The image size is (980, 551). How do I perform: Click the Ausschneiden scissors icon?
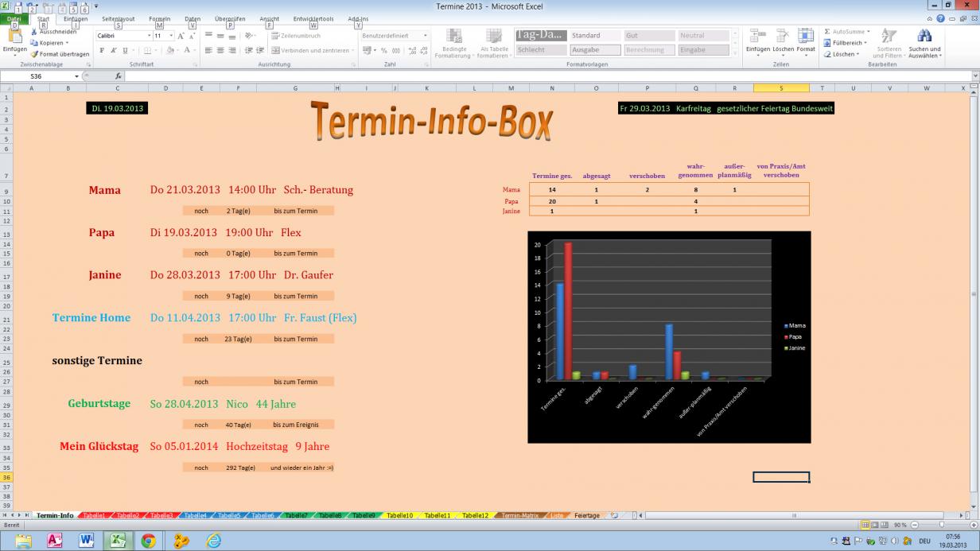[x=34, y=33]
